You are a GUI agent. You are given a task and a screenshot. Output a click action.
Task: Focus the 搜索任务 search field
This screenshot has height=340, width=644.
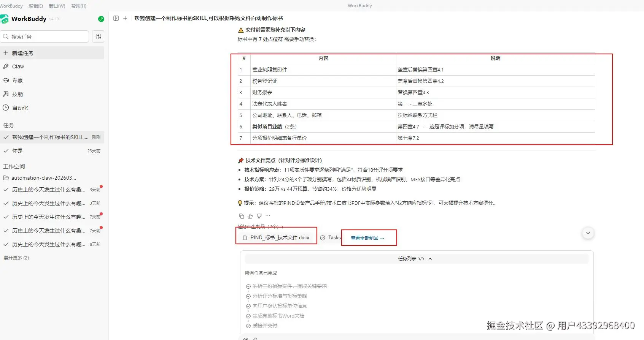click(45, 36)
